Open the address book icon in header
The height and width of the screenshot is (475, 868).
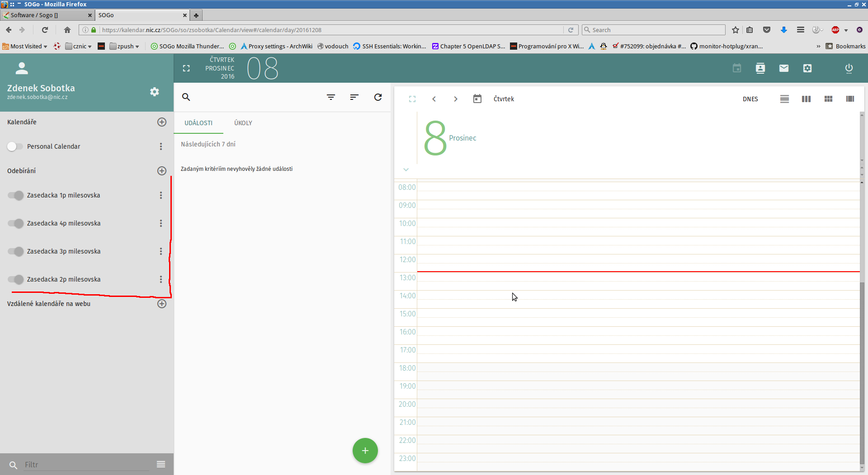(760, 68)
